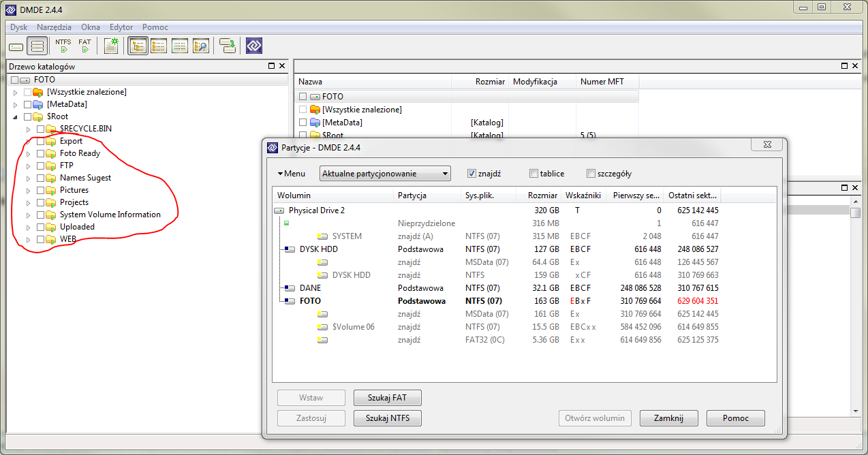Open the Edytor menu
The width and height of the screenshot is (868, 455).
[x=121, y=27]
